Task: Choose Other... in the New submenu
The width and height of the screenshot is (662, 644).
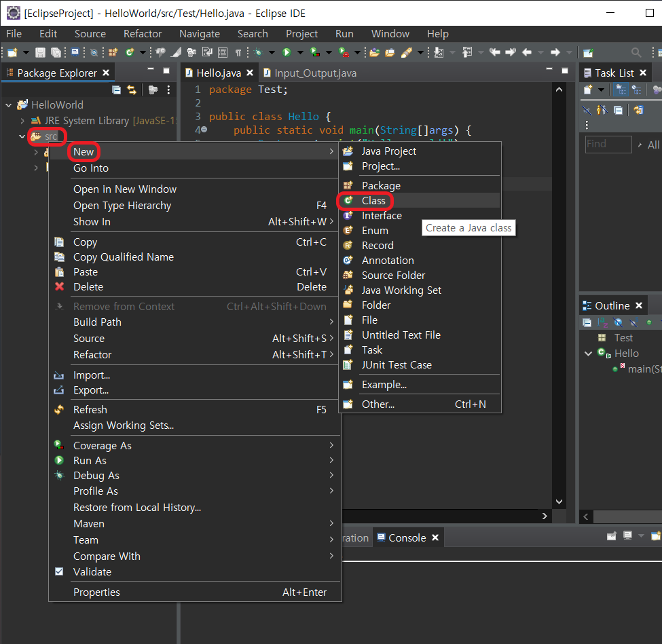Action: coord(420,404)
